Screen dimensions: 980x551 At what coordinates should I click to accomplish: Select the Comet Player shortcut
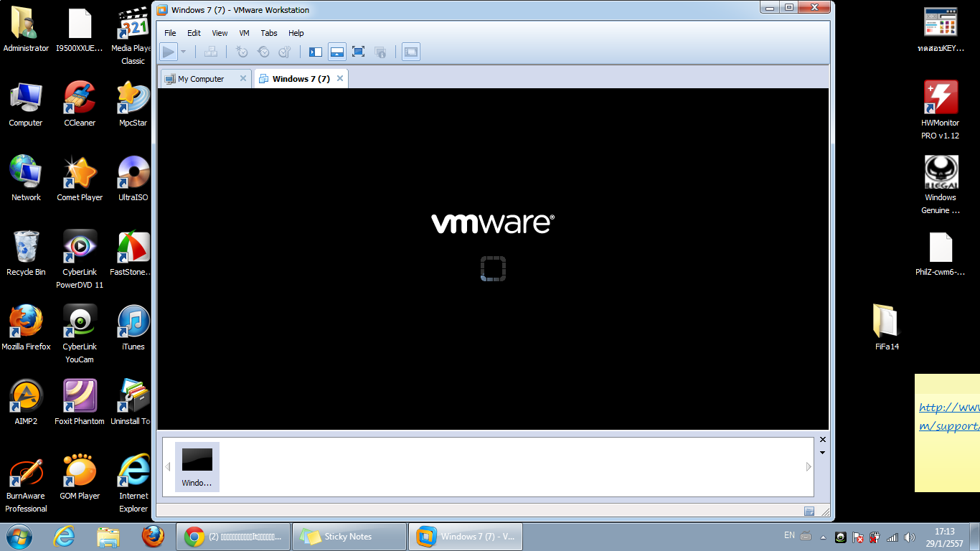pyautogui.click(x=80, y=179)
